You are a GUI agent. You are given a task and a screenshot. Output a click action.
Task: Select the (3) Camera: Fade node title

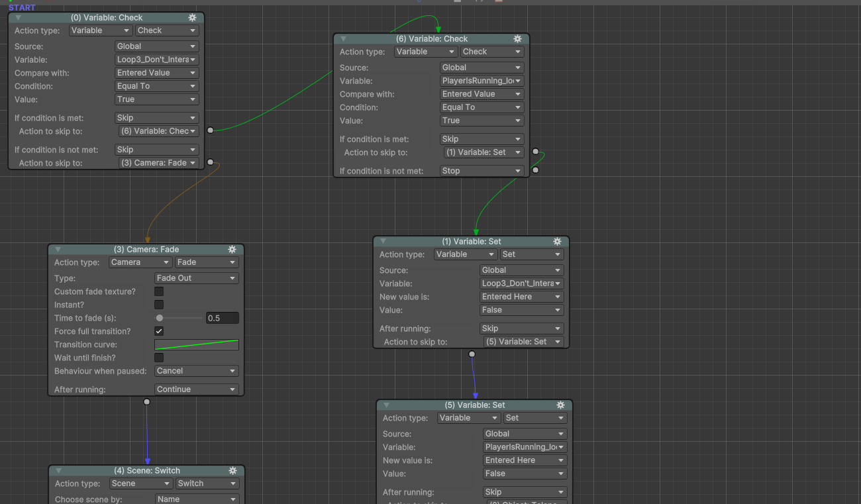click(x=146, y=250)
